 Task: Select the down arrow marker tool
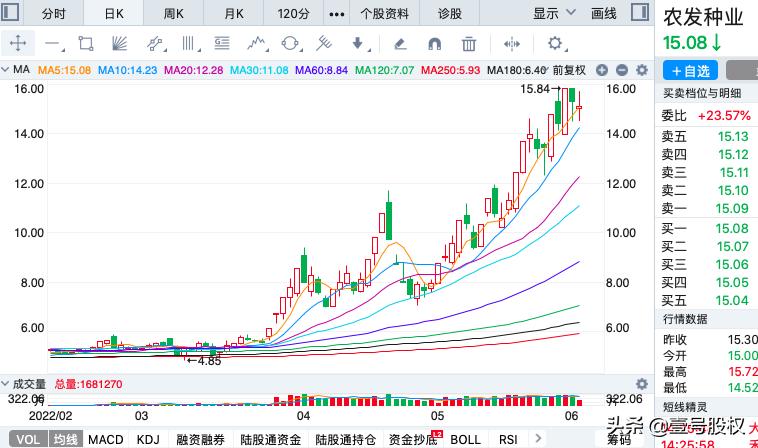point(359,44)
